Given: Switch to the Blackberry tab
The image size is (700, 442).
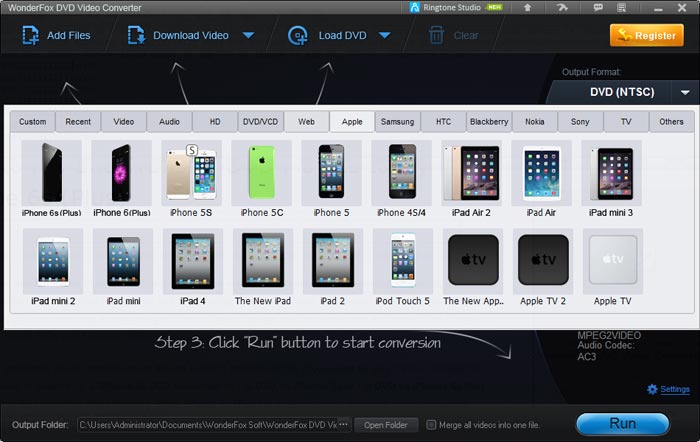Looking at the screenshot, I should [489, 122].
